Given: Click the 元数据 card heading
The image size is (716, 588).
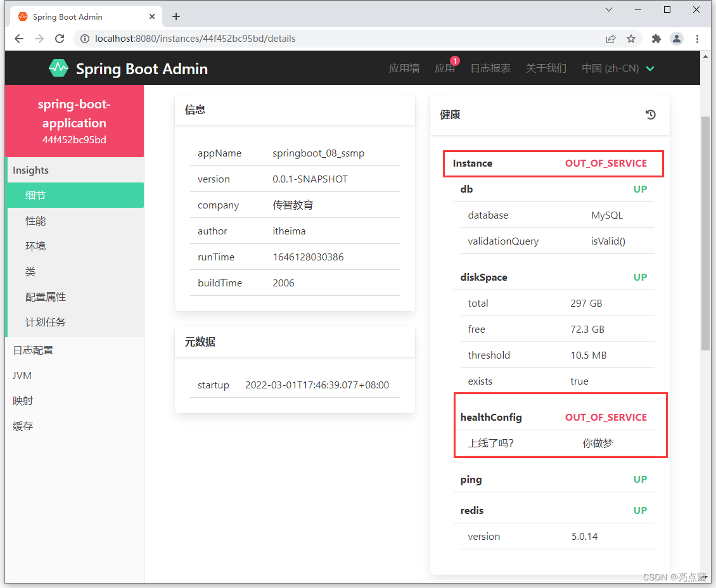Looking at the screenshot, I should pos(200,342).
